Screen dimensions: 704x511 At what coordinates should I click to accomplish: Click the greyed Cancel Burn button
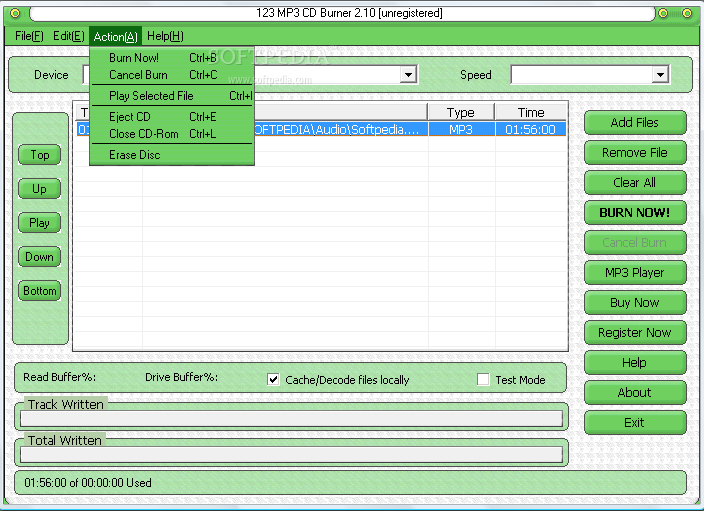click(x=635, y=242)
